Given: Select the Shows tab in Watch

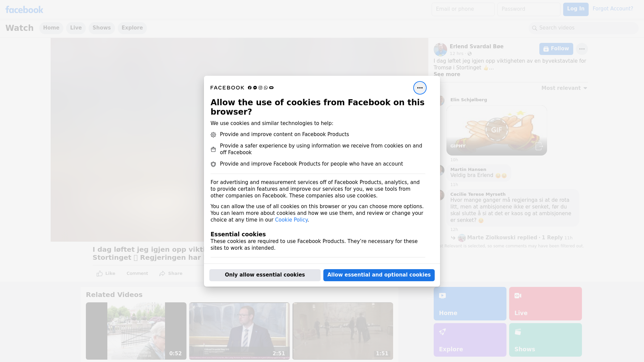Looking at the screenshot, I should click(x=102, y=28).
